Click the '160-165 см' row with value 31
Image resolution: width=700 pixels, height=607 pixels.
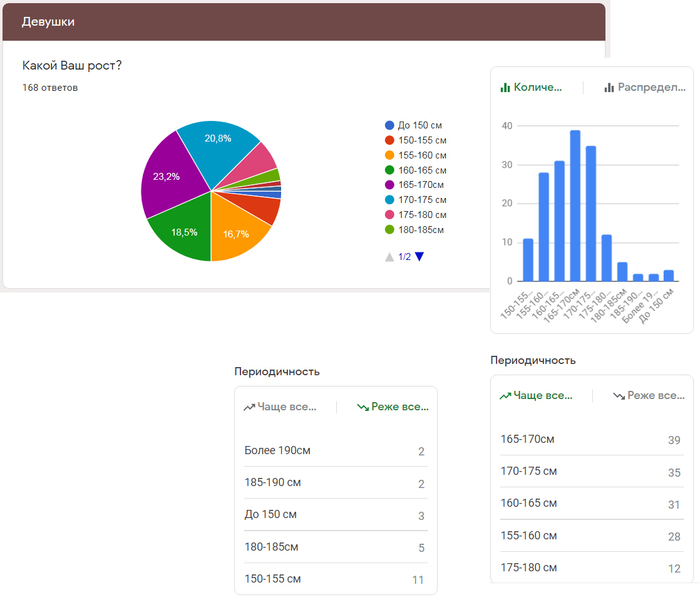(592, 504)
